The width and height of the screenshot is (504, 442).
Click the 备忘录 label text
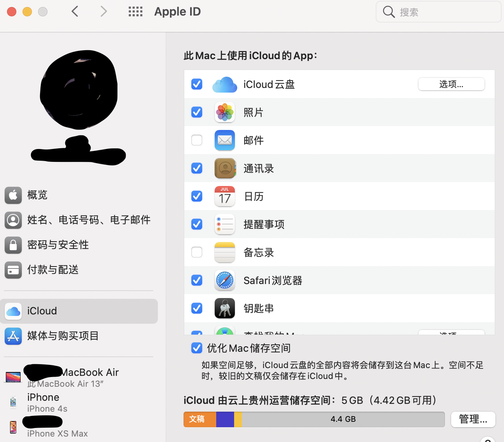[259, 253]
